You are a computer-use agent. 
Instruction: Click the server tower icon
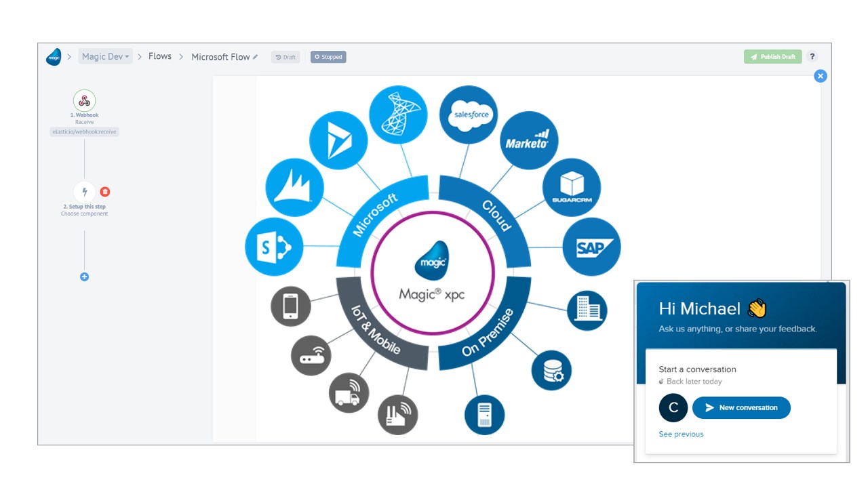click(x=484, y=414)
